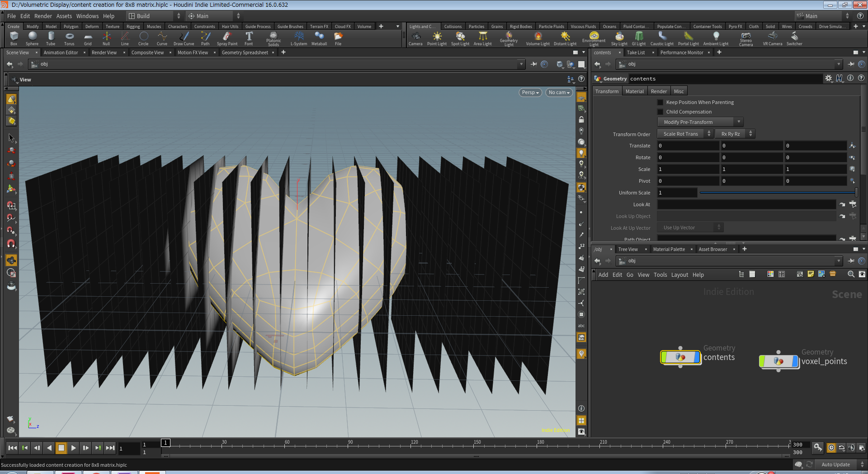The image size is (868, 474).
Task: Enable Keep Position When Parenting
Action: click(x=660, y=102)
